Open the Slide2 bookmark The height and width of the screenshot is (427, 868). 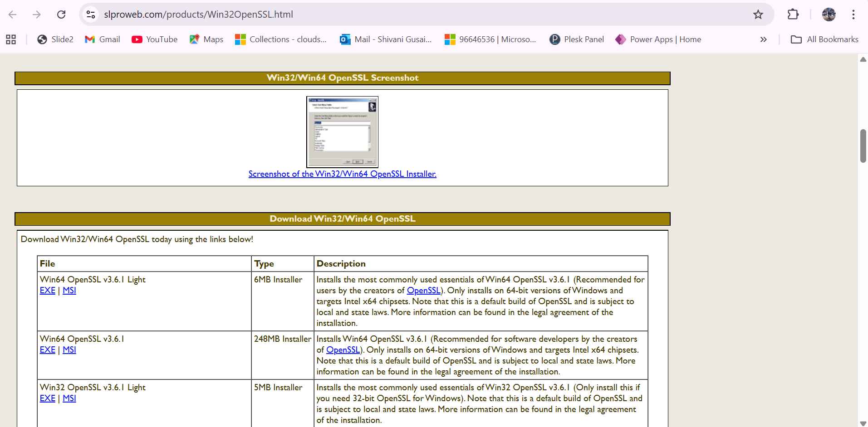pyautogui.click(x=55, y=39)
